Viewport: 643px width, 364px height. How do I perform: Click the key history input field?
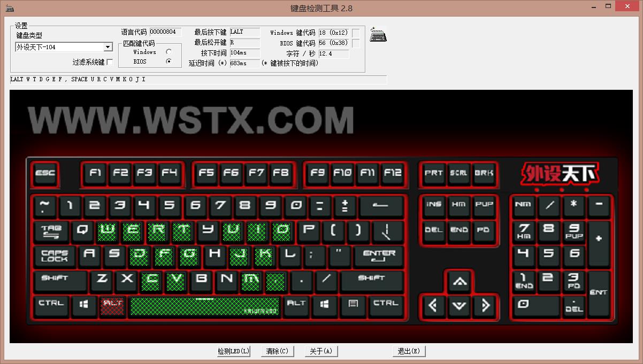click(198, 79)
